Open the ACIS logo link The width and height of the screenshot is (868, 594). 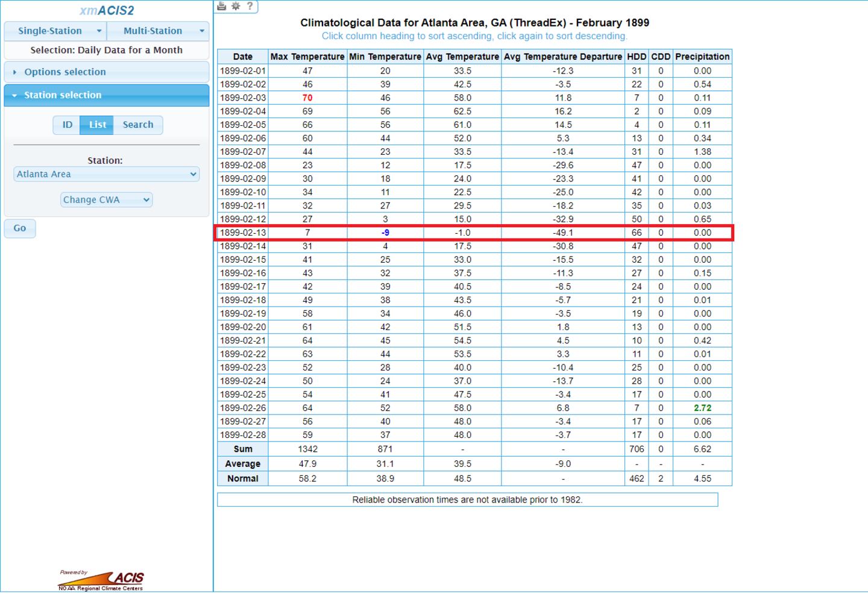pos(101,581)
